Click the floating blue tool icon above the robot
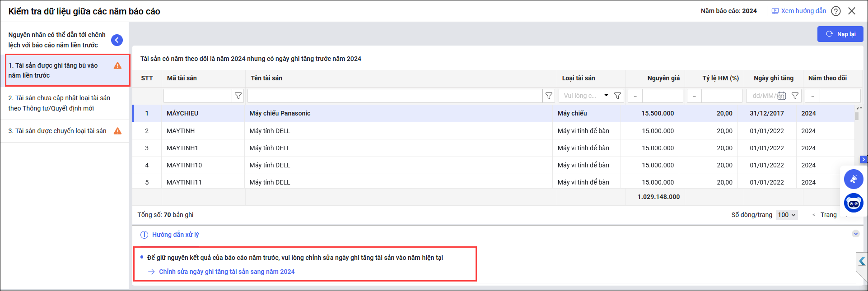Screen dimensions: 868x291 click(x=854, y=179)
